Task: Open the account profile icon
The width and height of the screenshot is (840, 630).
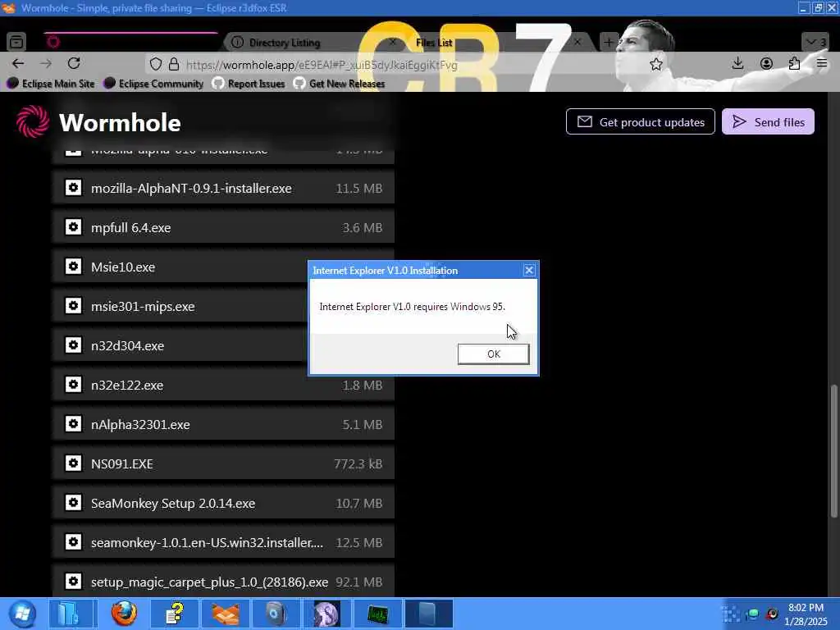Action: click(x=766, y=63)
